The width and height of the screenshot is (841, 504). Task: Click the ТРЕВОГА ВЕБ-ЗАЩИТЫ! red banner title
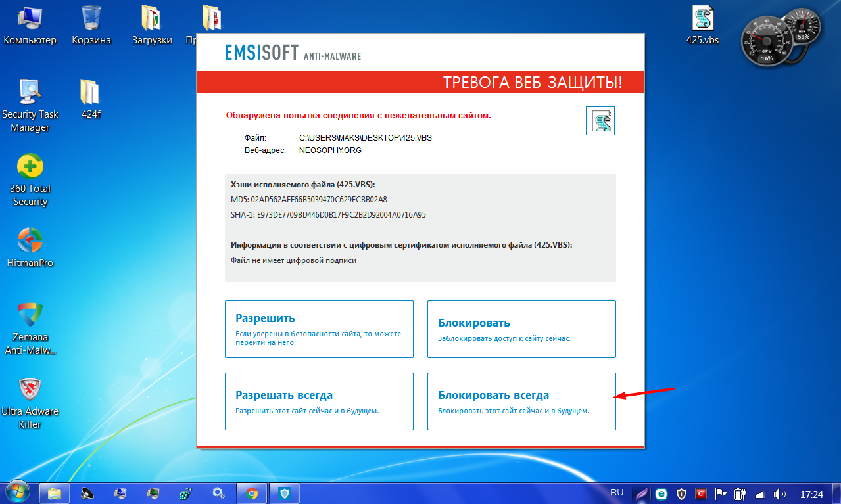533,83
